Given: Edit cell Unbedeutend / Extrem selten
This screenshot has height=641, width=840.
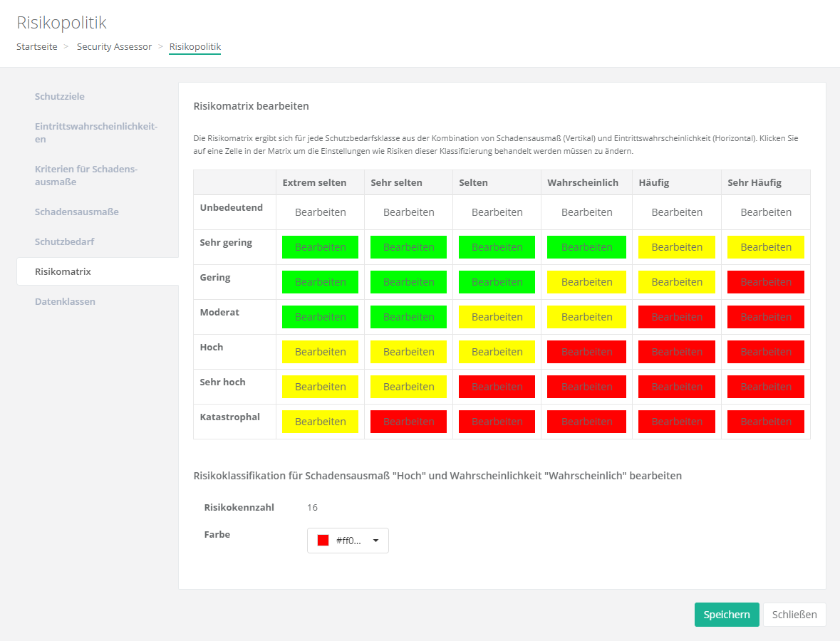Looking at the screenshot, I should coord(320,212).
